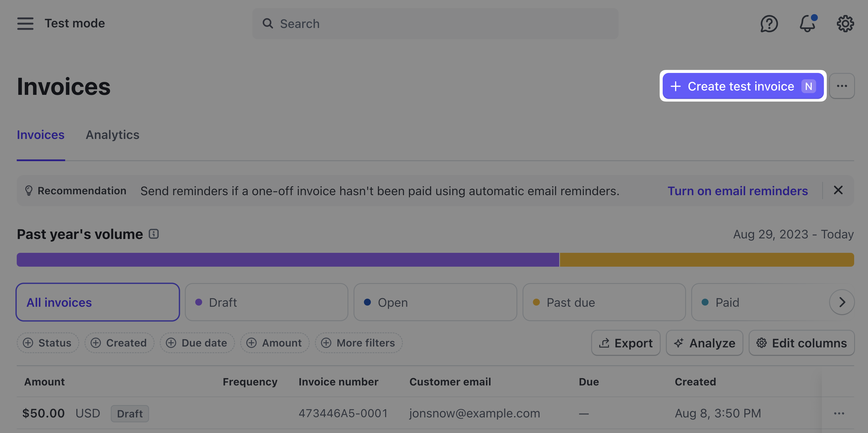Switch to the Analytics tab
The image size is (868, 433).
(112, 135)
